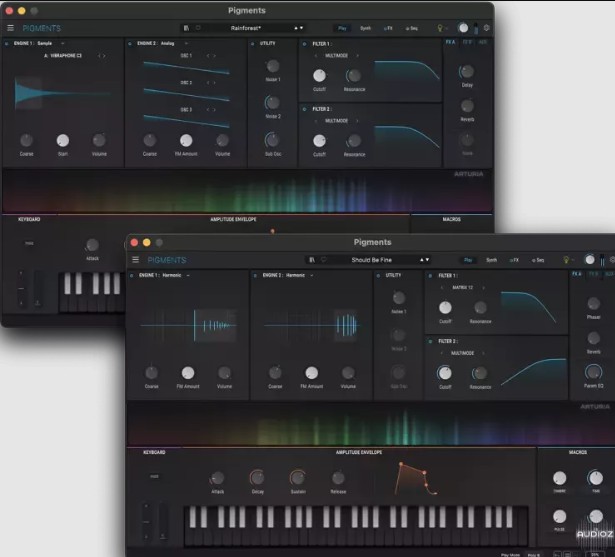Switch to FX tab in Rainforest window
615x557 pixels.
coord(388,28)
